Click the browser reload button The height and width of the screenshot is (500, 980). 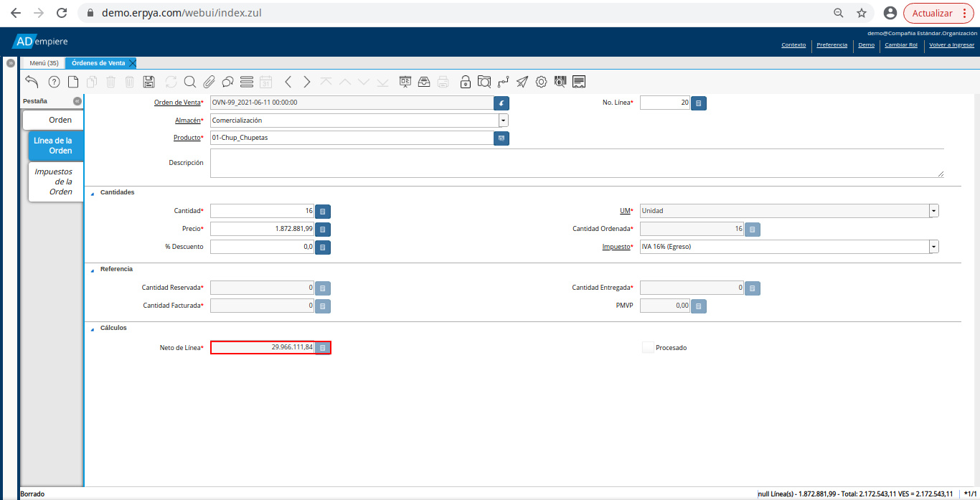(x=62, y=13)
